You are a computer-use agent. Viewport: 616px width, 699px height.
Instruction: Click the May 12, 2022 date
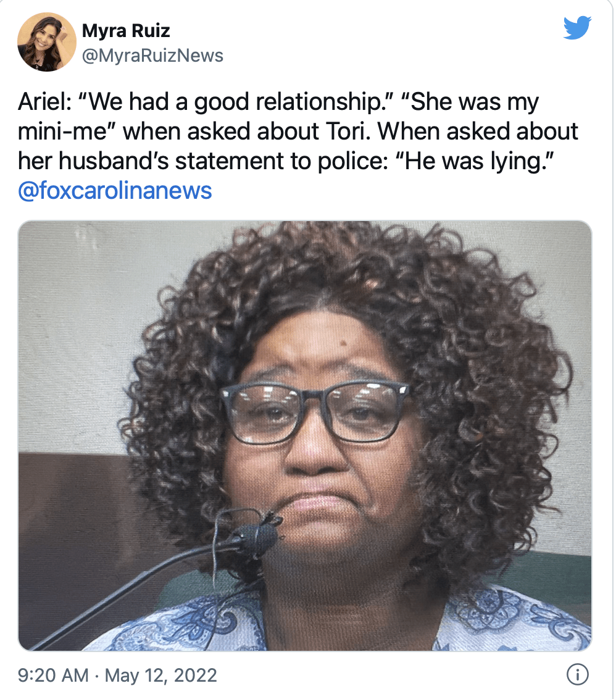(161, 675)
